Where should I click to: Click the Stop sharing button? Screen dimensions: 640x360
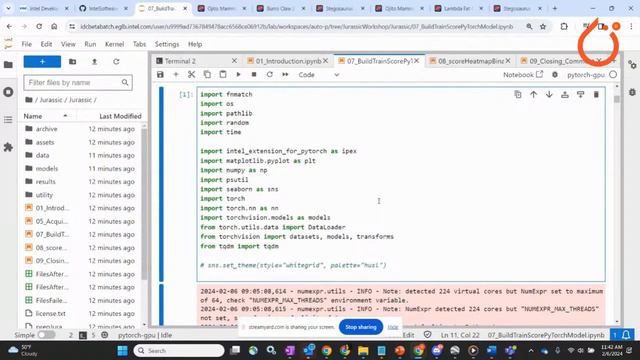(361, 327)
